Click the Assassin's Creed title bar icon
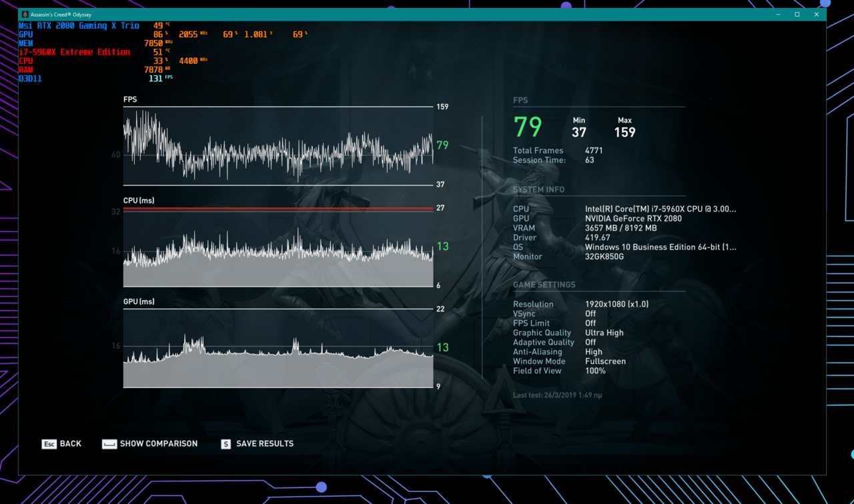 25,14
